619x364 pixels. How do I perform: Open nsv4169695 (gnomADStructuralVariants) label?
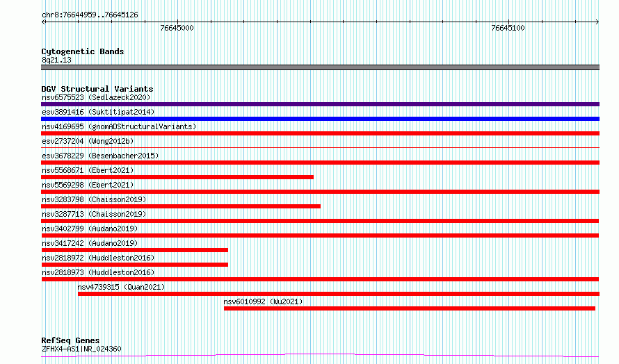click(119, 126)
